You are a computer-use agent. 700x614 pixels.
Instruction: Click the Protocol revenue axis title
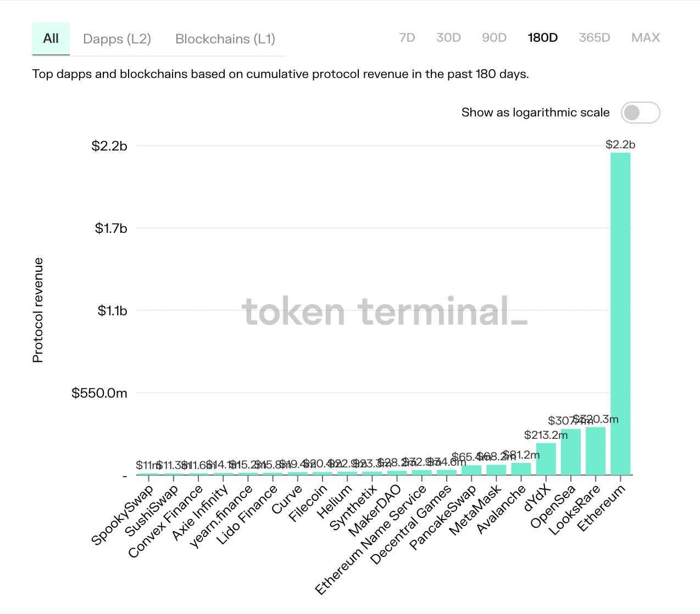pyautogui.click(x=37, y=310)
